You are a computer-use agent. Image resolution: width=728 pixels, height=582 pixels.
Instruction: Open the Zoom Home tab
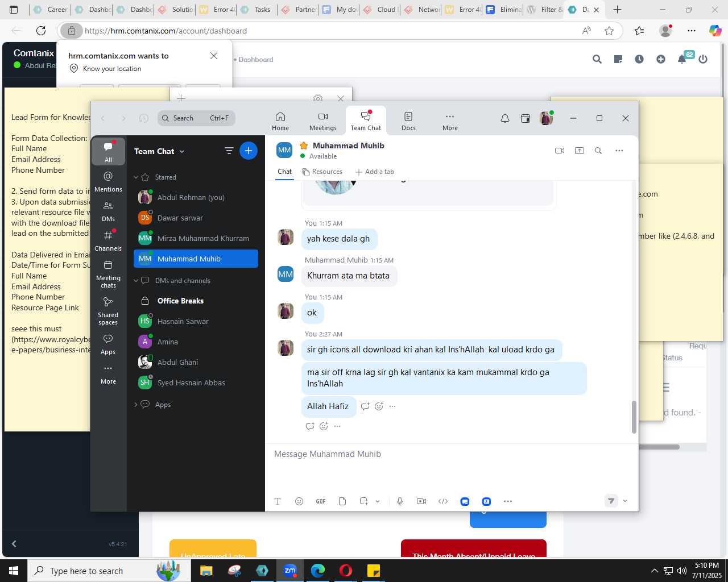pyautogui.click(x=280, y=121)
